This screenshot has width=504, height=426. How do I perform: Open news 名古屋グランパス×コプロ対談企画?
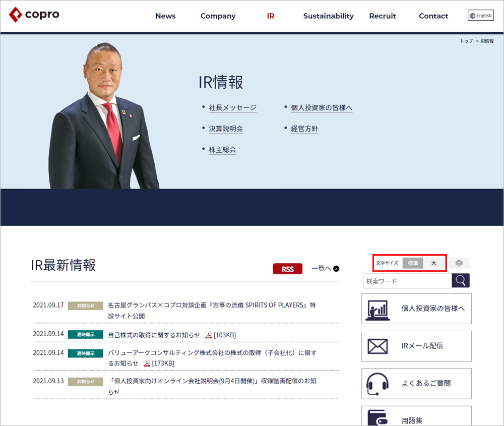coord(212,310)
